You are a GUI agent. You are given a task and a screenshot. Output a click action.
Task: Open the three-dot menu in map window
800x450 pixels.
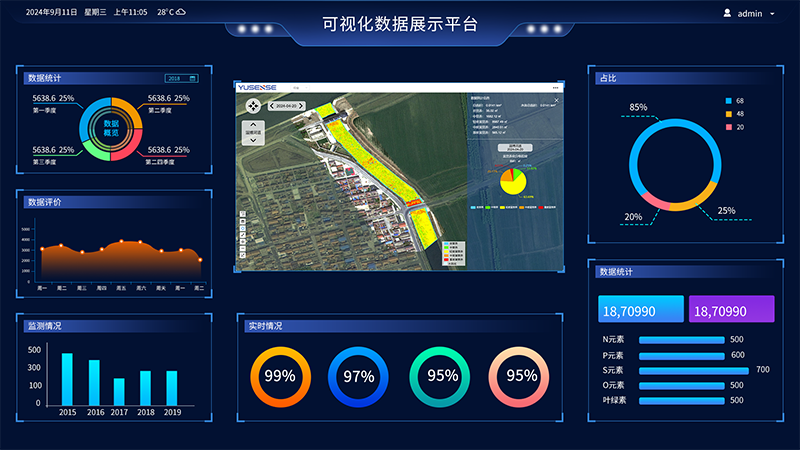[556, 88]
